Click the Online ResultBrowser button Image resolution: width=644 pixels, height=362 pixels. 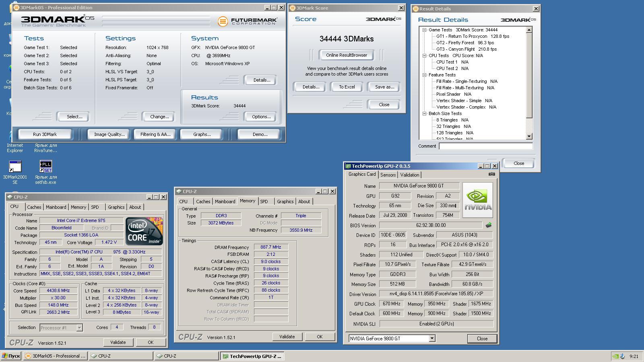[347, 55]
